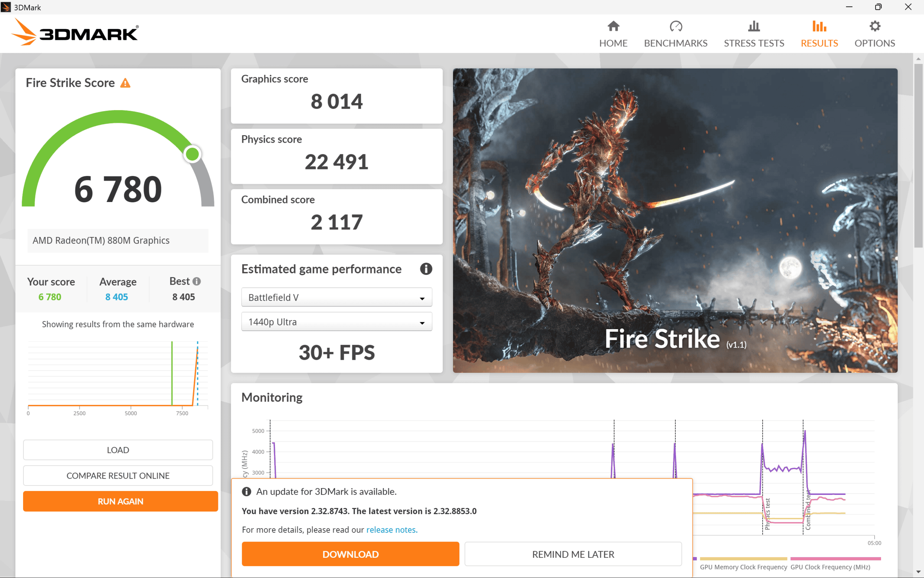This screenshot has width=924, height=578.
Task: Click the green score gauge knob
Action: tap(192, 154)
